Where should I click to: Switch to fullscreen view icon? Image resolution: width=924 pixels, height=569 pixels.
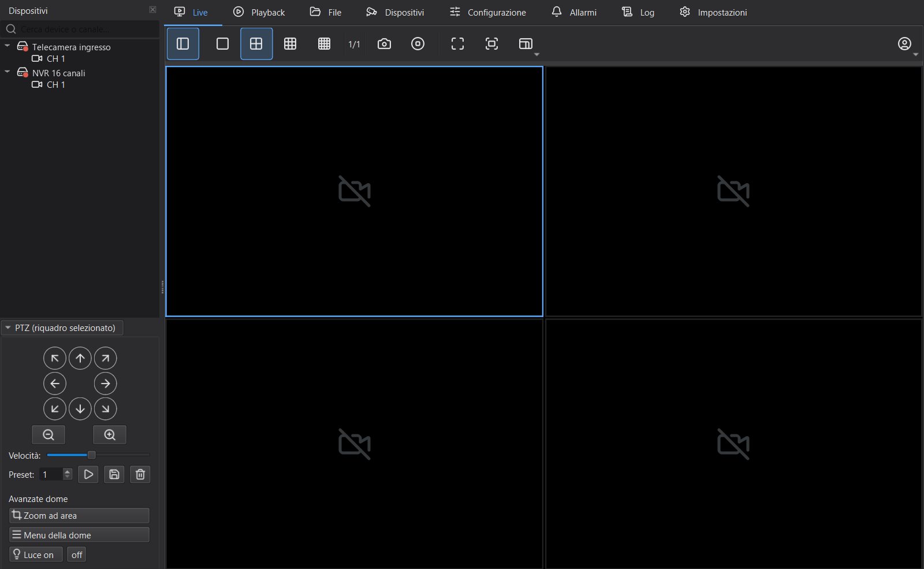457,44
